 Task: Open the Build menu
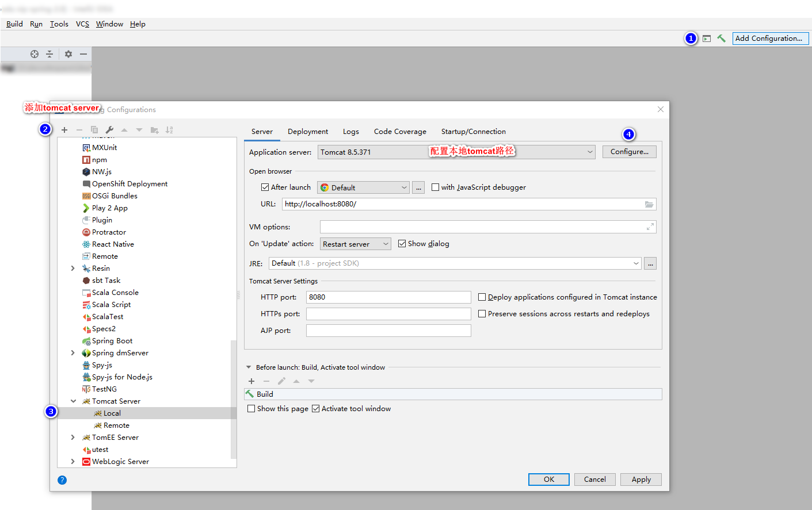(x=14, y=24)
